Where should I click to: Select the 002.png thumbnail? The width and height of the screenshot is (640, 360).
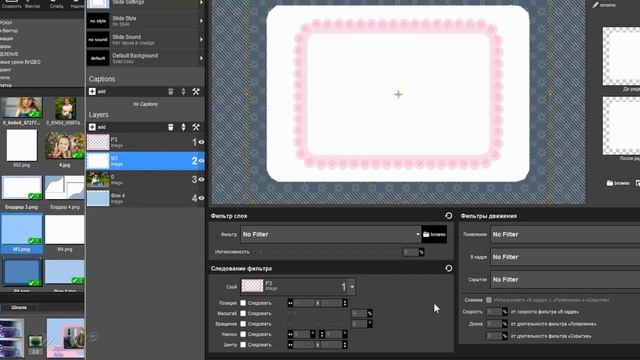pyautogui.click(x=22, y=145)
